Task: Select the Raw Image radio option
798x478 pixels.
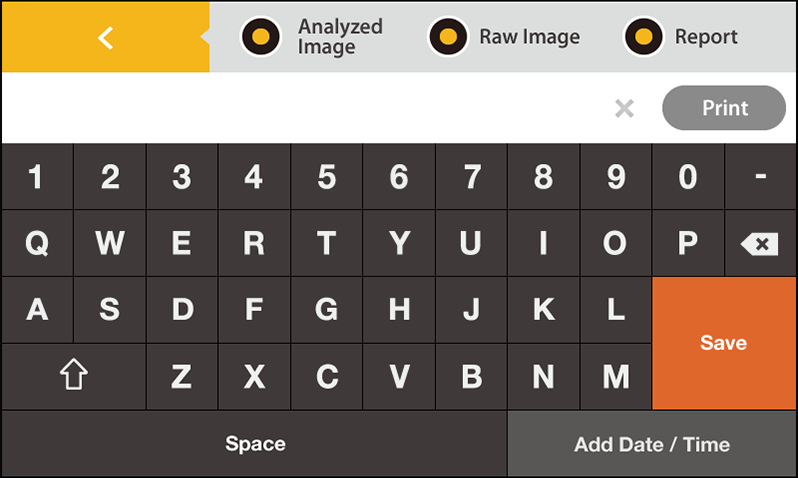Action: click(x=448, y=37)
